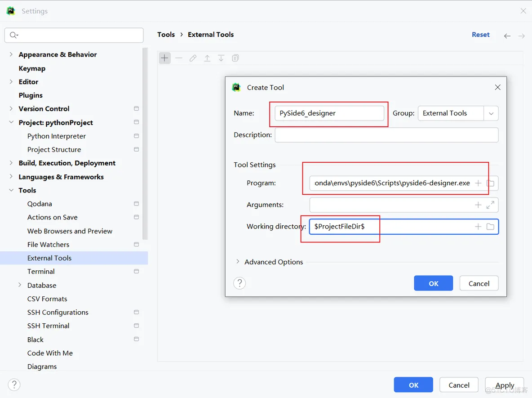Collapse the Tools settings tree node
Screen dimensions: 532x398
[x=11, y=190]
